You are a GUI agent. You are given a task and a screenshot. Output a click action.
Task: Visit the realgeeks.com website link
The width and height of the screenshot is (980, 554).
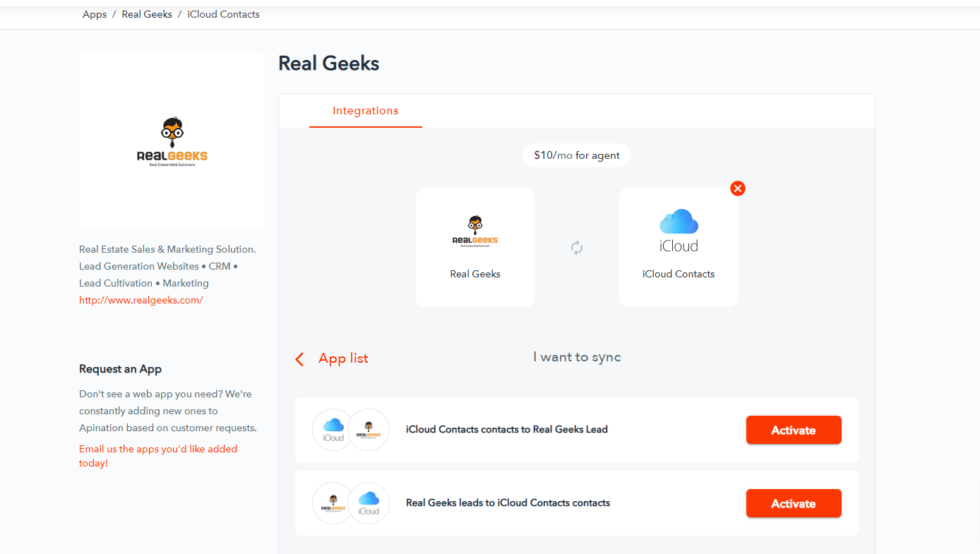tap(141, 300)
